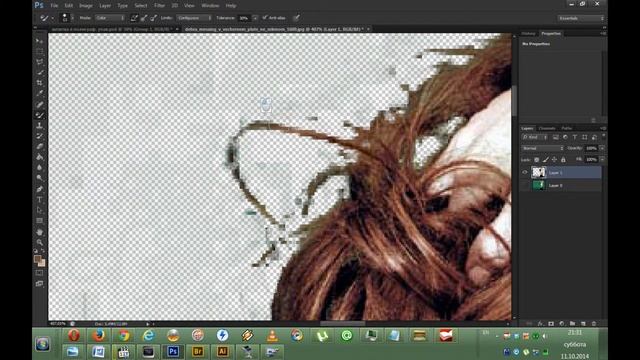
Task: Switch to the Channels tab
Action: click(547, 128)
